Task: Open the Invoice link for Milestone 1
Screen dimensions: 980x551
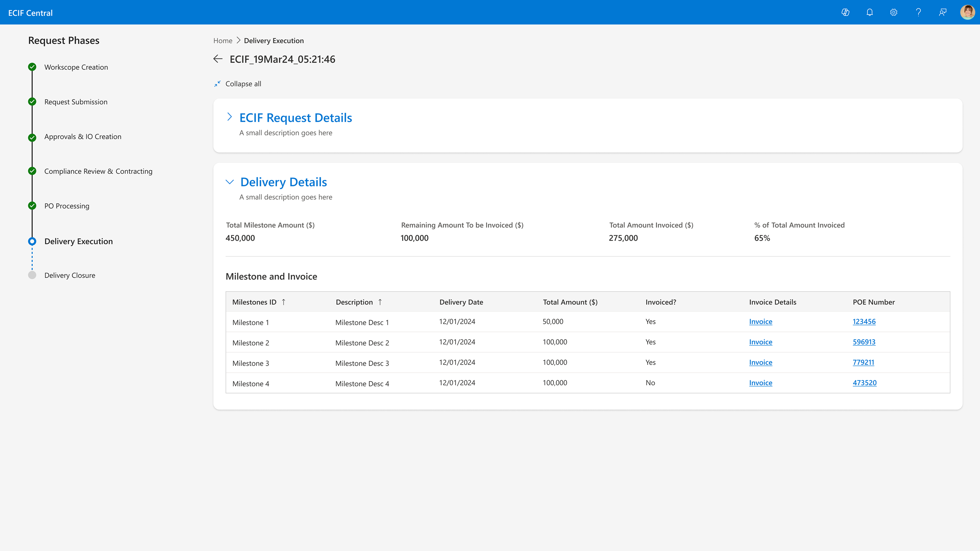Action: (761, 322)
